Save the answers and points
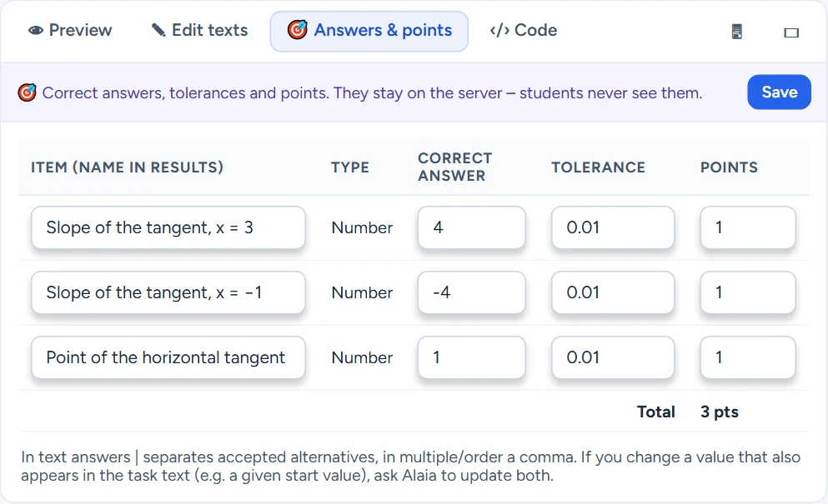Image resolution: width=828 pixels, height=504 pixels. point(779,92)
